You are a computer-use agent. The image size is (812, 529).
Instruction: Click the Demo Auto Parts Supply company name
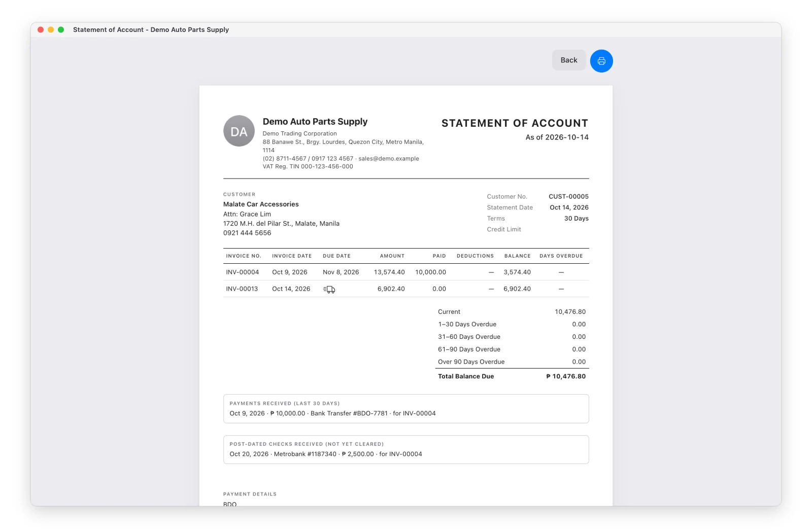(315, 122)
